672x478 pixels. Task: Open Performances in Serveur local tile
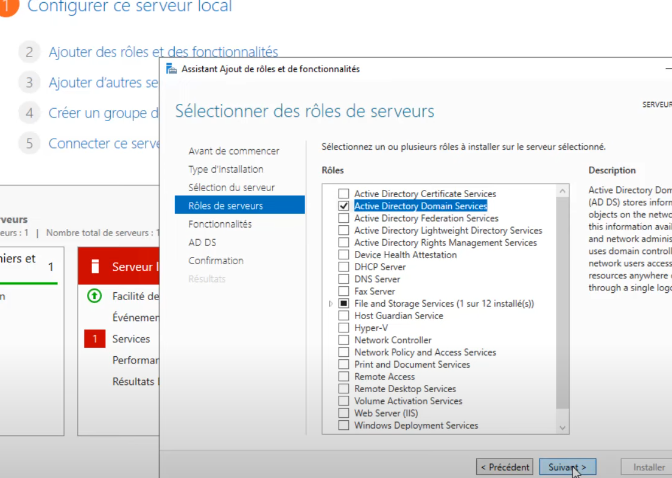[x=135, y=360]
